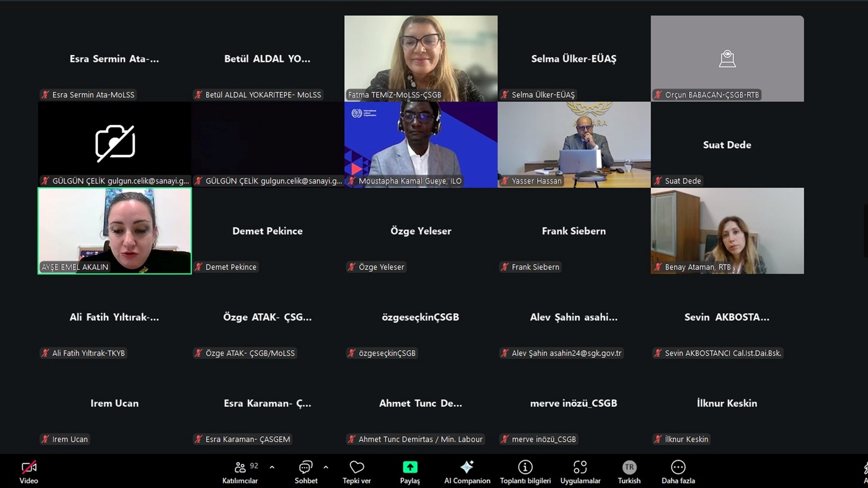Screen dimensions: 868x488
Task: Open the Daha fazla menu
Action: [x=678, y=467]
